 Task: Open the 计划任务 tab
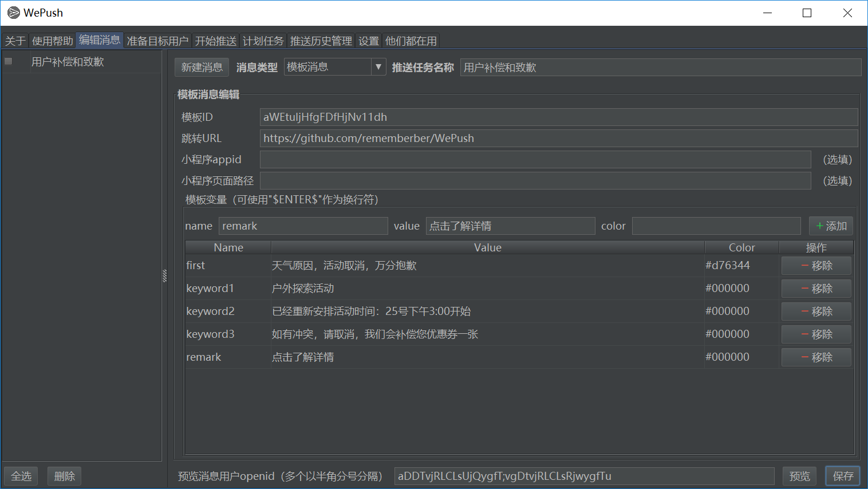[x=263, y=41]
